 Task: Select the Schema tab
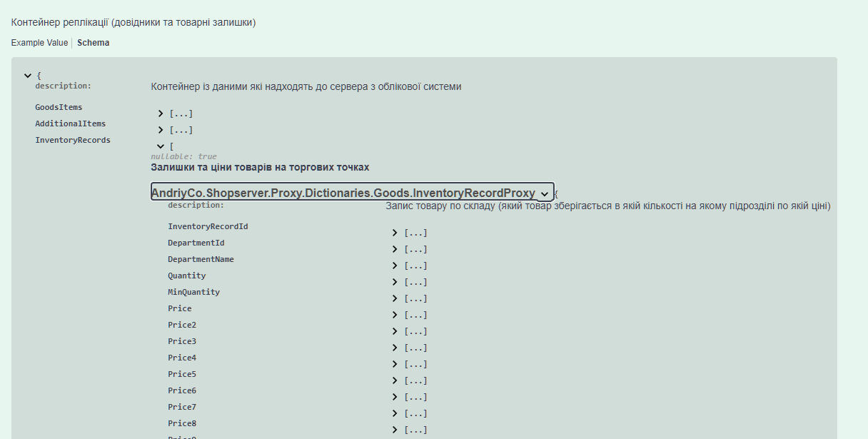(x=94, y=43)
